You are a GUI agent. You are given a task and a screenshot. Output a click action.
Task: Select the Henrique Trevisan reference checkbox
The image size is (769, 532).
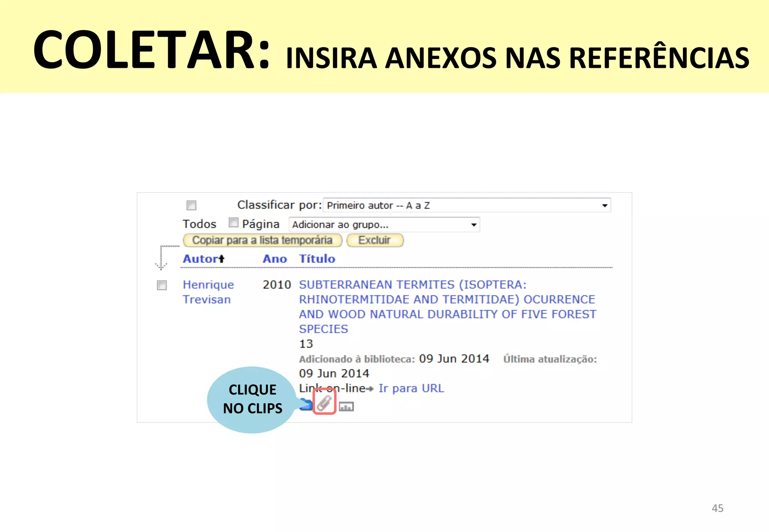tap(162, 285)
